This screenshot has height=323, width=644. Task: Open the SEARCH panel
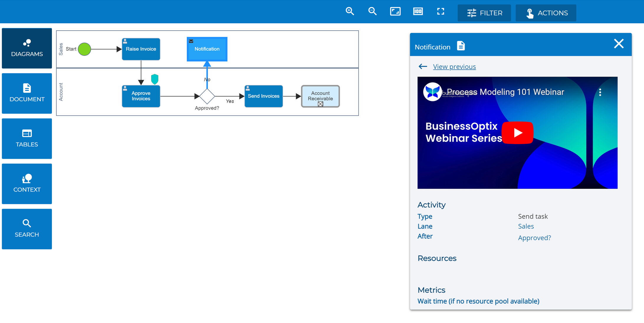[x=27, y=229]
